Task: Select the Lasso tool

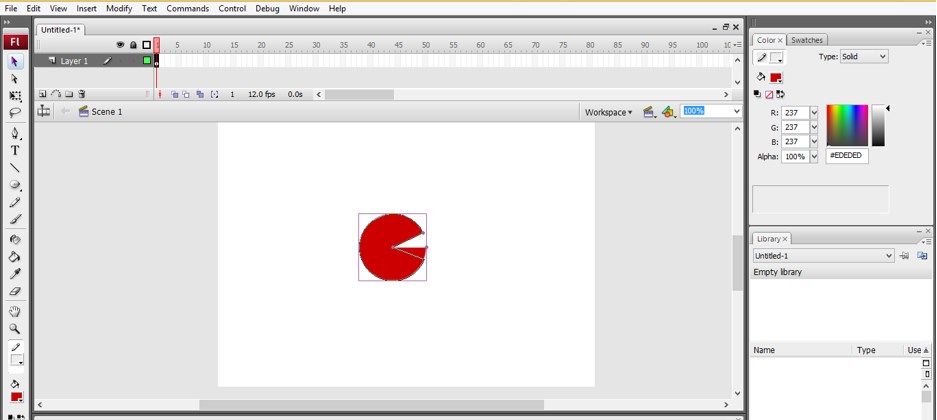Action: tap(15, 112)
